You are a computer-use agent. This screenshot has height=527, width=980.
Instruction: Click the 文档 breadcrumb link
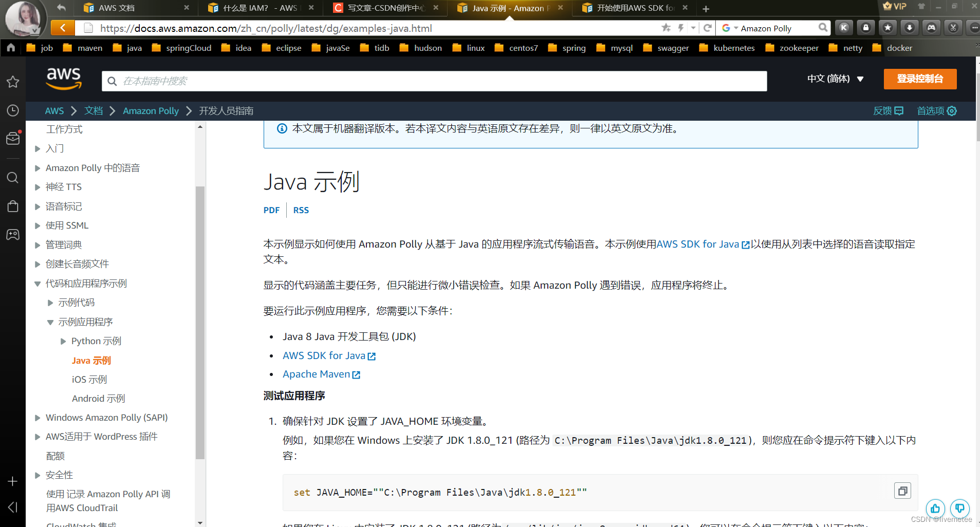click(94, 111)
